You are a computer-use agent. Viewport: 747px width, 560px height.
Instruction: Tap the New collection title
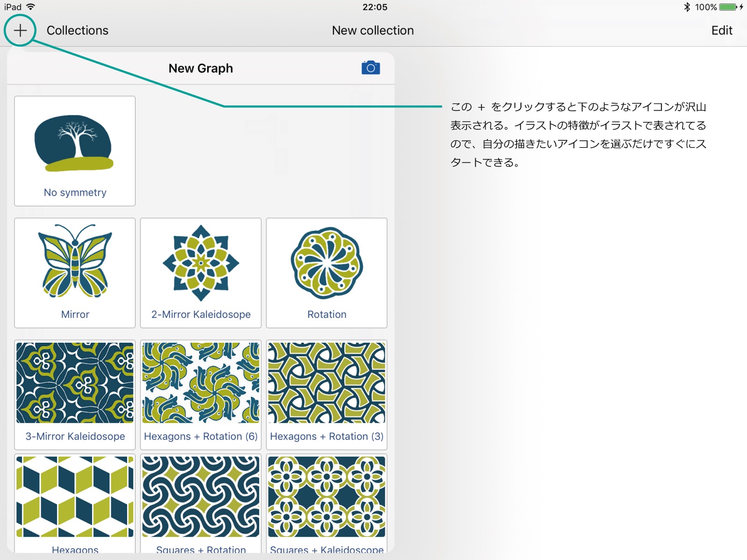click(373, 30)
